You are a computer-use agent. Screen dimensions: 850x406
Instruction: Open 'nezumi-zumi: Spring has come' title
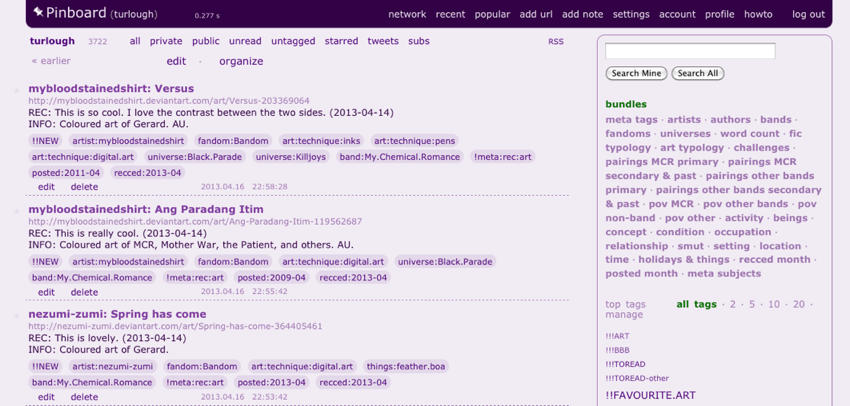(117, 314)
